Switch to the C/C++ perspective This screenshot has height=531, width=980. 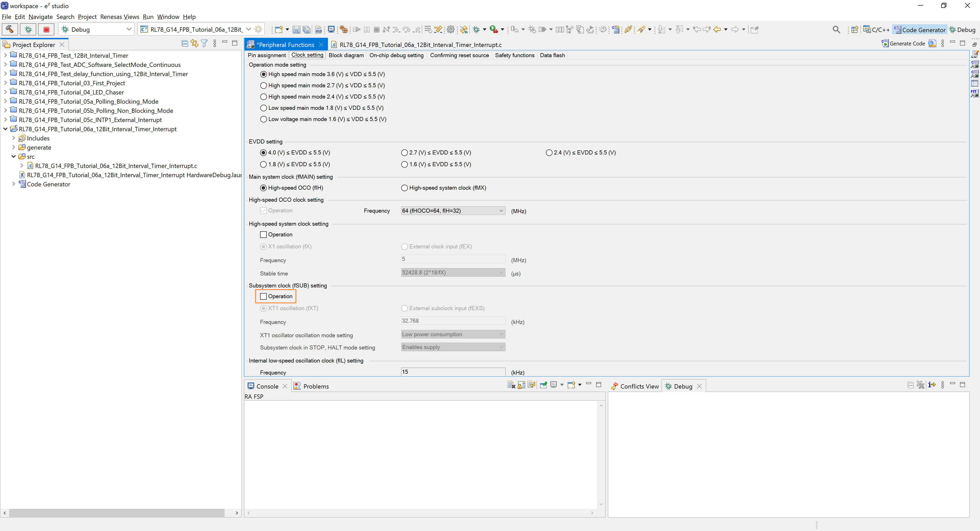(876, 30)
